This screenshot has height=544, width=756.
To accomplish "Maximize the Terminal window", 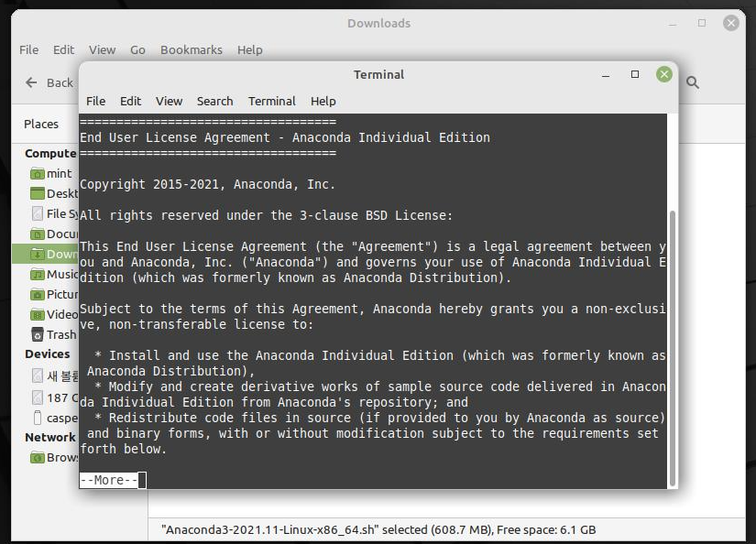I will click(x=635, y=74).
